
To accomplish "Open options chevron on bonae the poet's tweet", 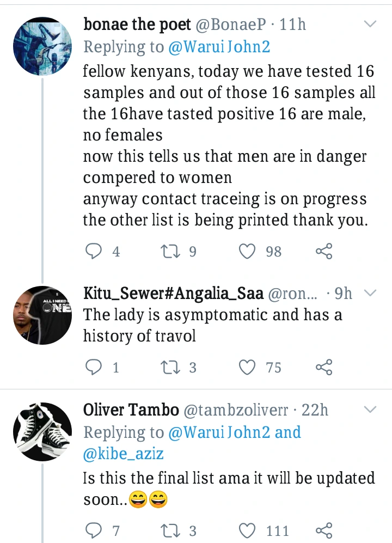I will tap(370, 24).
